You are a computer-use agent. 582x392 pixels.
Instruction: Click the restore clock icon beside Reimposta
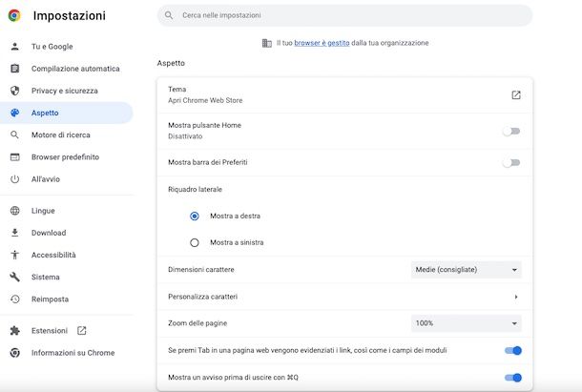click(15, 299)
